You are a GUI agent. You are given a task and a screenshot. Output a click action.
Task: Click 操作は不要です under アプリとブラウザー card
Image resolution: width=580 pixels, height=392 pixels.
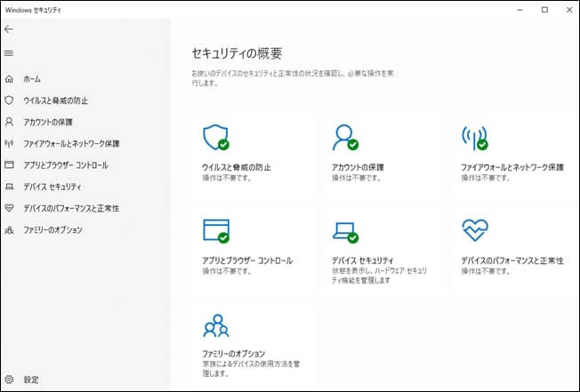227,271
